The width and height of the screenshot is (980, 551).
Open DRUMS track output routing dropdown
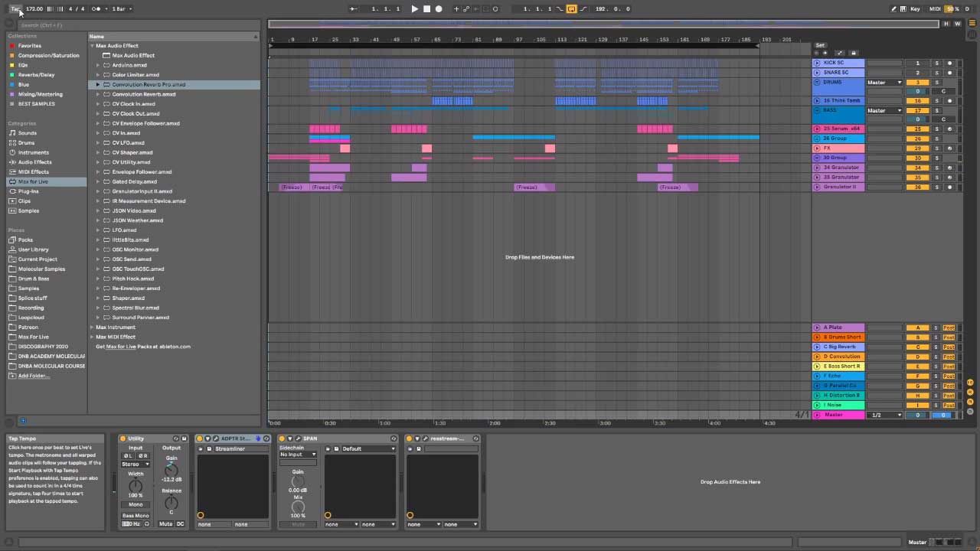[x=884, y=83]
